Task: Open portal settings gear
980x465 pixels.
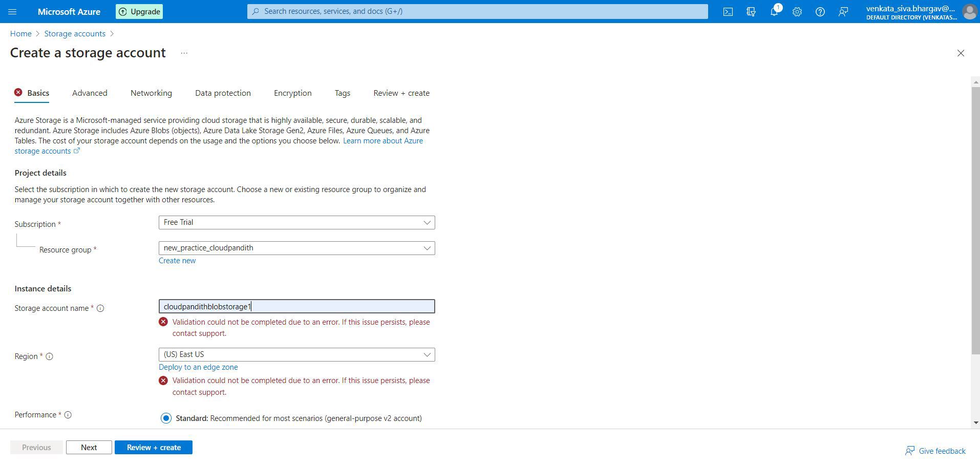Action: pos(797,11)
